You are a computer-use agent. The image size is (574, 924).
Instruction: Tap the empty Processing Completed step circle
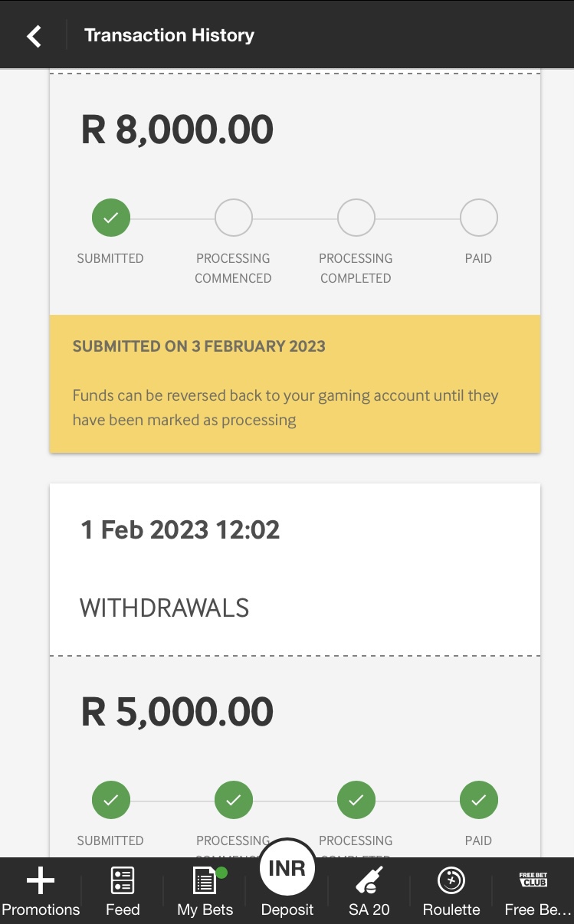pyautogui.click(x=356, y=218)
